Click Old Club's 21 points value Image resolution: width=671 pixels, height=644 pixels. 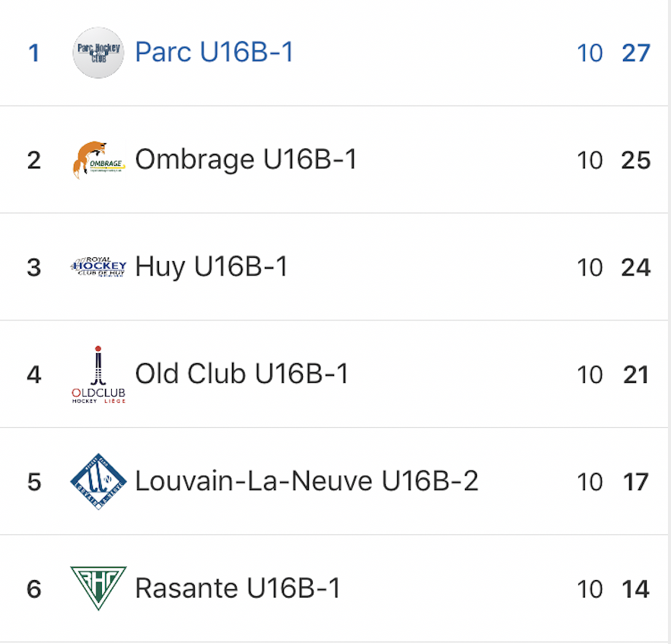[x=636, y=375]
